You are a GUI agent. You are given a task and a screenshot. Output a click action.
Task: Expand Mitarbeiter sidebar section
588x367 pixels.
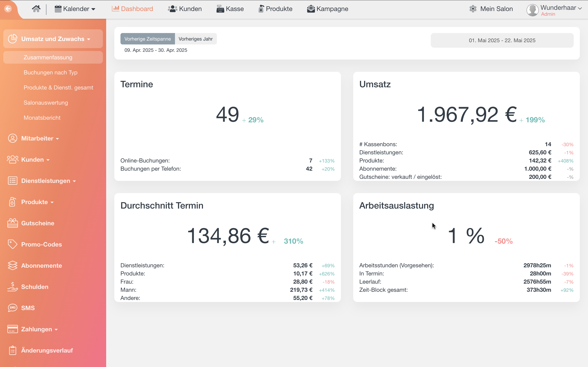(x=37, y=138)
